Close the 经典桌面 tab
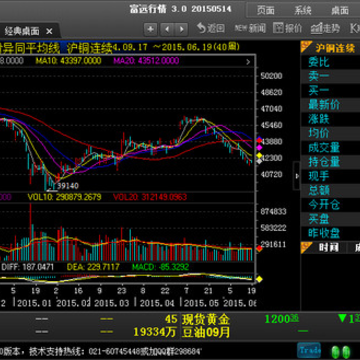Viewport: 360px width, 360px height. coord(49,31)
